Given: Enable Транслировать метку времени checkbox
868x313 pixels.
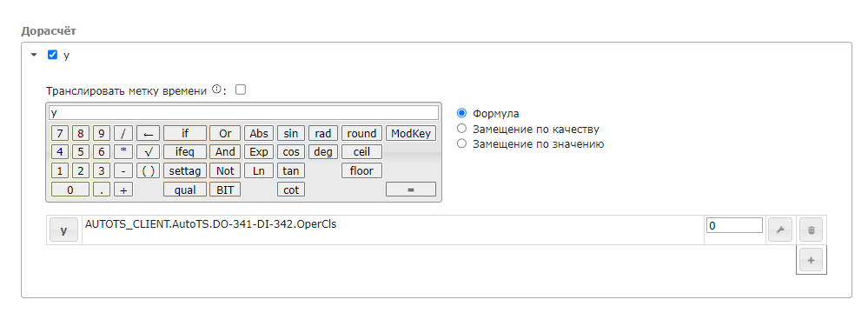Looking at the screenshot, I should (241, 90).
